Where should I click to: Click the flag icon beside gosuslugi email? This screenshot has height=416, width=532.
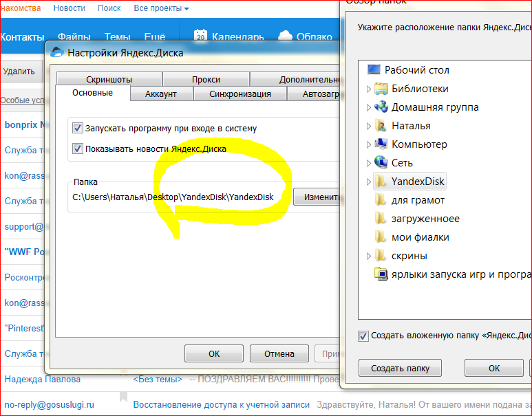coord(123,397)
